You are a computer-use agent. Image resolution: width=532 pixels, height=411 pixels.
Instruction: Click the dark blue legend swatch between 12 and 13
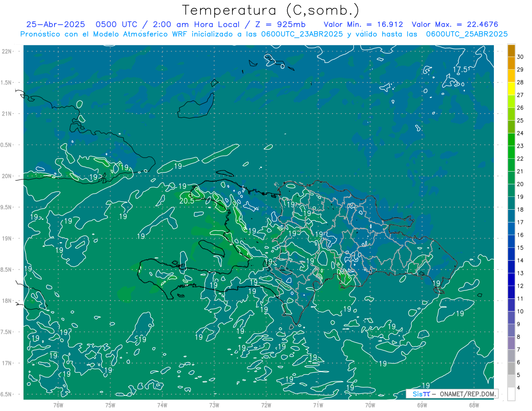pyautogui.click(x=511, y=280)
